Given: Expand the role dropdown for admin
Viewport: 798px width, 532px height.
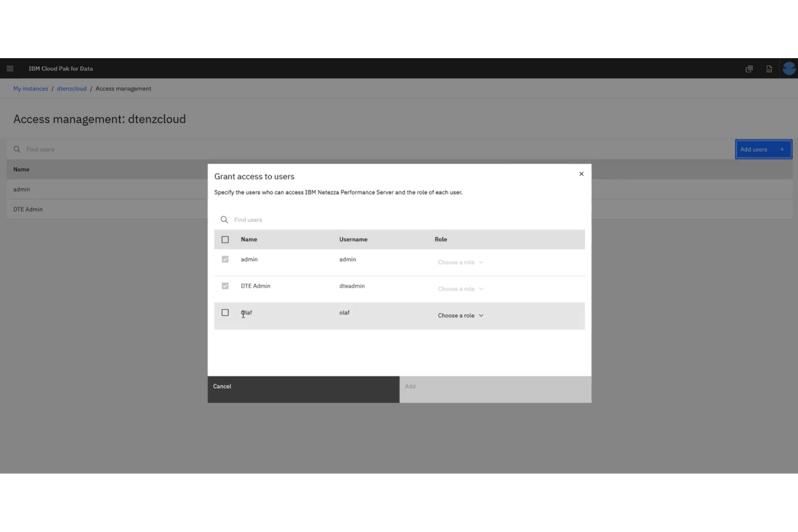Looking at the screenshot, I should click(460, 262).
